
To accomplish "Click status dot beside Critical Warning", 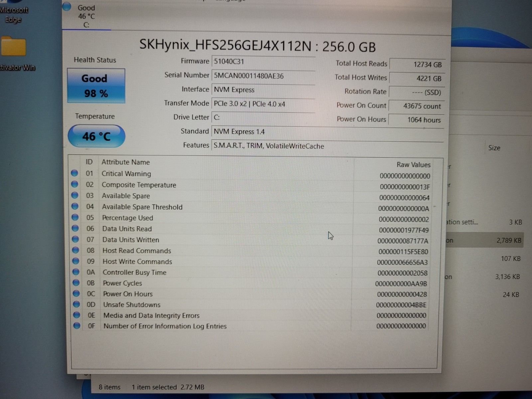I will pyautogui.click(x=74, y=173).
